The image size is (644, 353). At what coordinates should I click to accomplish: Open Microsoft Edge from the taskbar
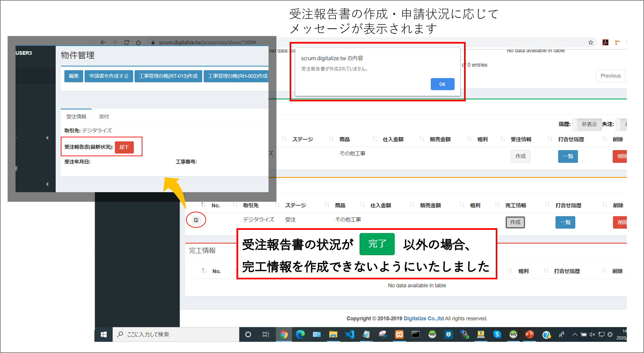pyautogui.click(x=300, y=335)
